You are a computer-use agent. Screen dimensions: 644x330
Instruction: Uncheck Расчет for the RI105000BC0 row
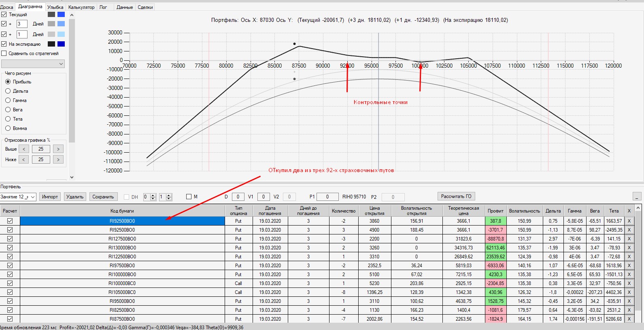[10, 292]
